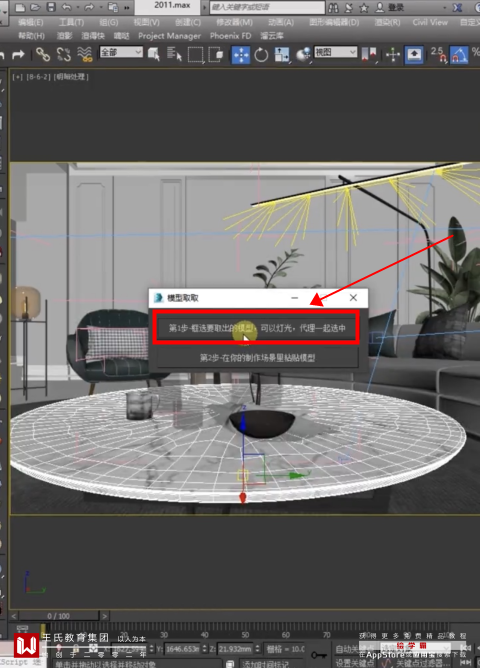Activate the Select and Rotate tool

[261, 55]
